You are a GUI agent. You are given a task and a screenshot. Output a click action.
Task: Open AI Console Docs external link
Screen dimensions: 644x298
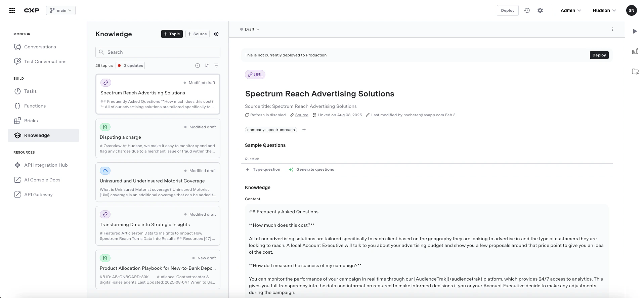pyautogui.click(x=44, y=180)
